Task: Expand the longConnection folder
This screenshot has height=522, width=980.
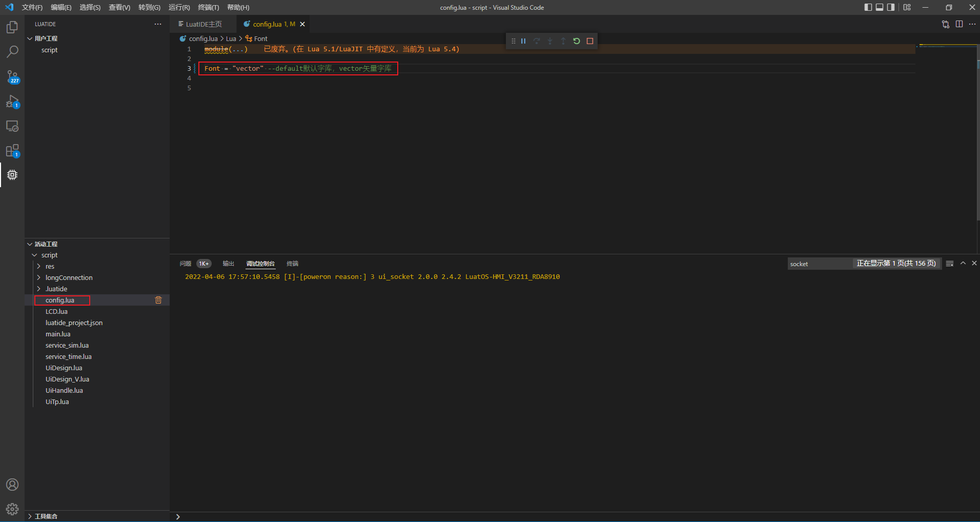Action: pos(38,277)
